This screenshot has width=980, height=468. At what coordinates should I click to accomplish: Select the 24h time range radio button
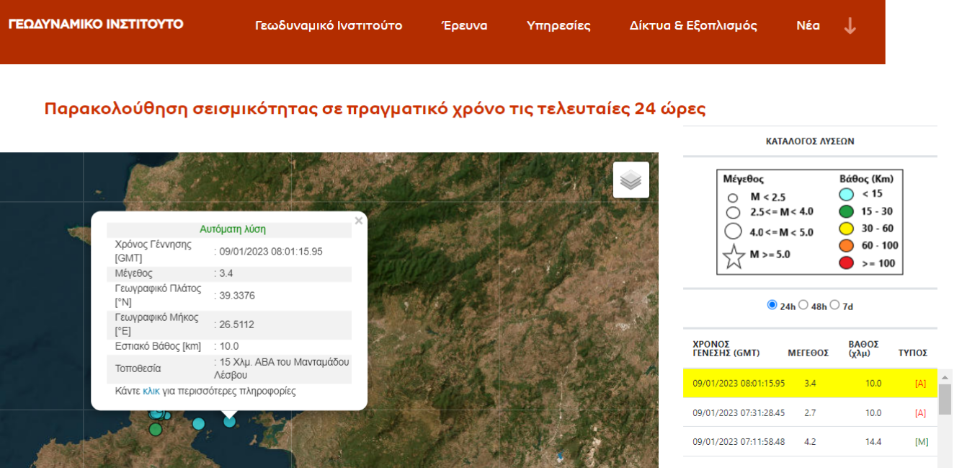tap(772, 305)
